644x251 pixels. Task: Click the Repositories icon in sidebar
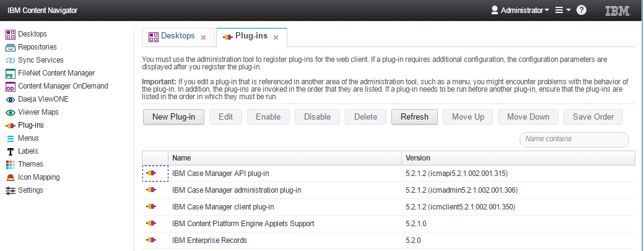tap(11, 47)
